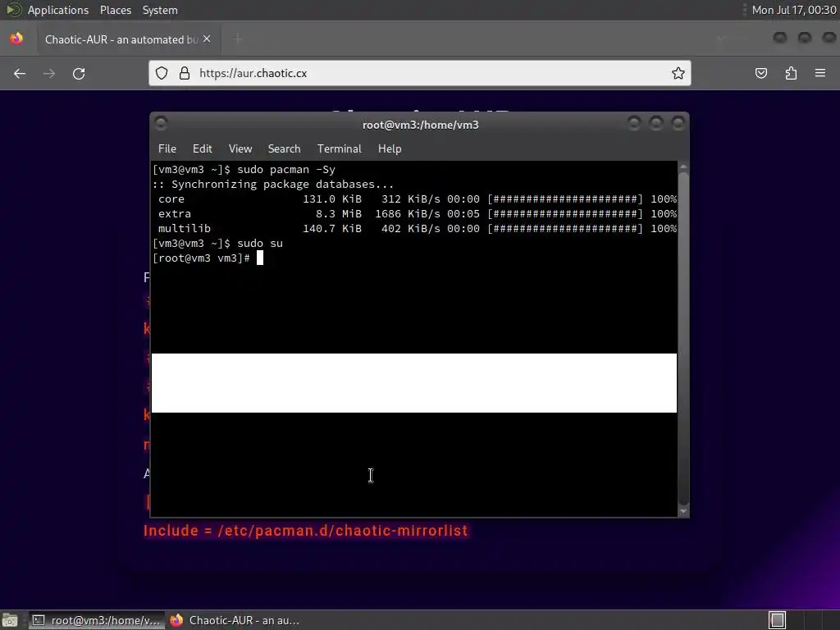This screenshot has height=630, width=840.
Task: Switch to terminal taskbar entry
Action: (x=97, y=620)
